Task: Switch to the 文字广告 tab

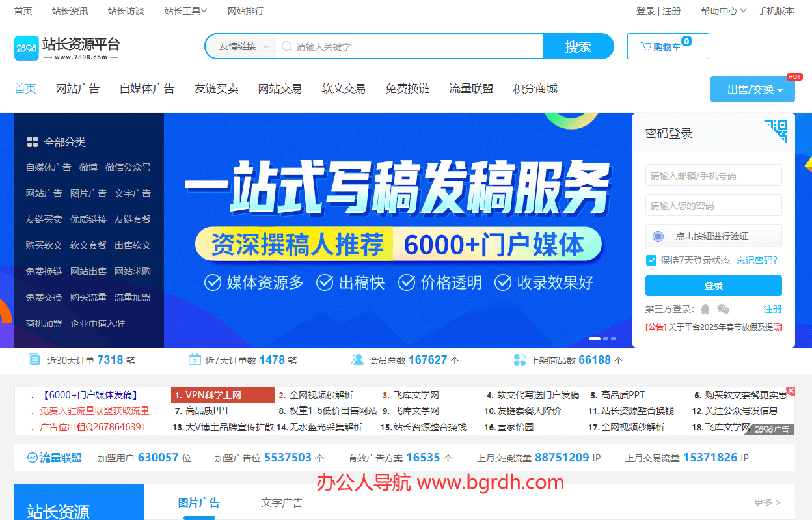Action: tap(281, 502)
